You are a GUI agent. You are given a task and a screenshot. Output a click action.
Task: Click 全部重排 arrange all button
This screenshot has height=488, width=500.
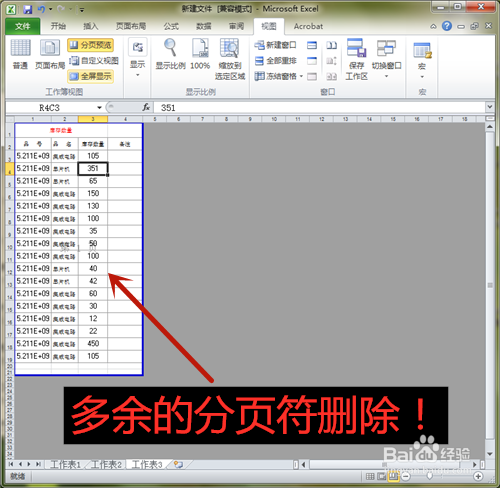275,61
